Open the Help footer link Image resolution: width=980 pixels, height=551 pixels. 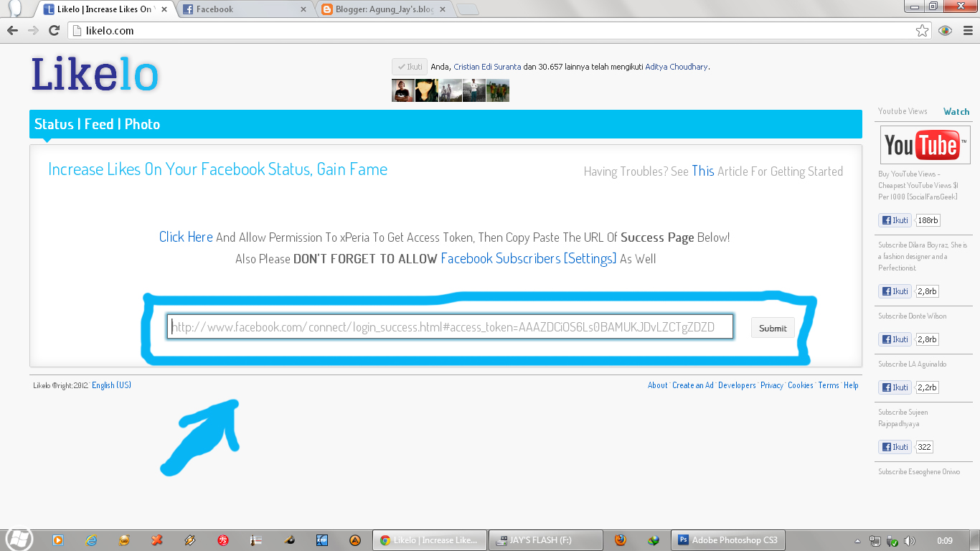(851, 385)
